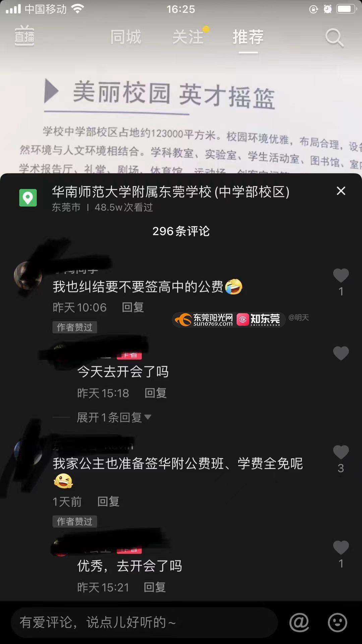The width and height of the screenshot is (362, 644).
Task: Switch to the 关注 tab
Action: pos(188,37)
